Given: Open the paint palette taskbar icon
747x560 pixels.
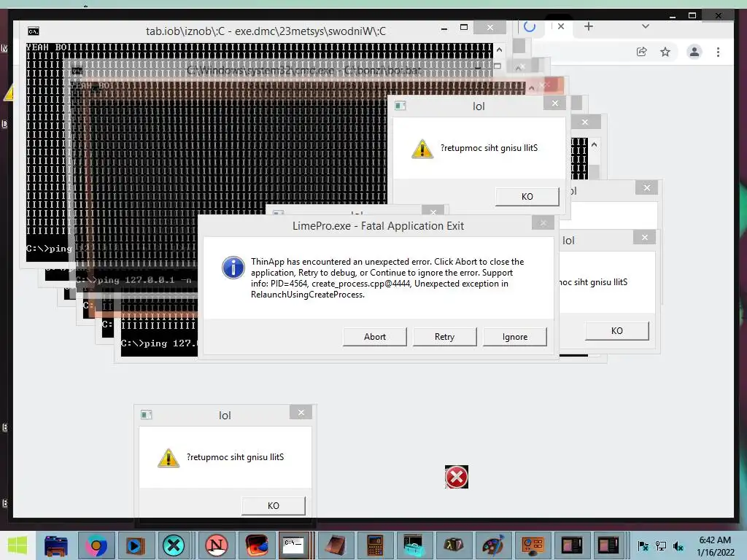Looking at the screenshot, I should point(492,545).
